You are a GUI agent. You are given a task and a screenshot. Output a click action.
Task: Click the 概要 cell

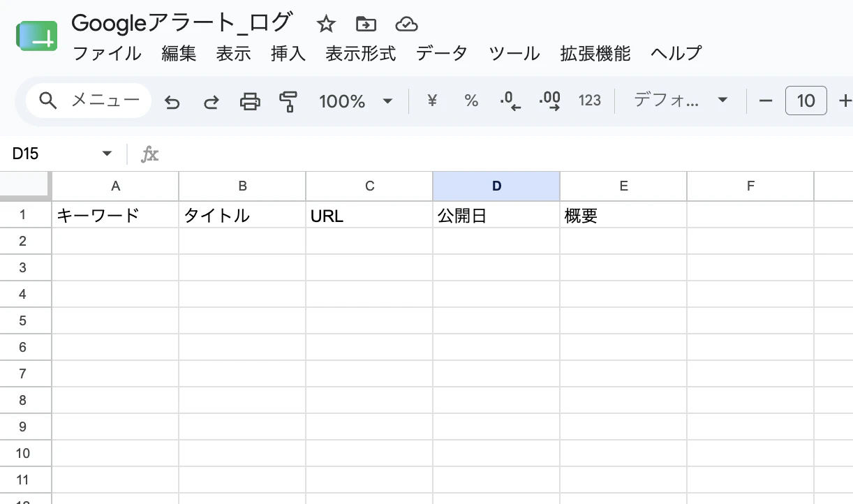[623, 215]
